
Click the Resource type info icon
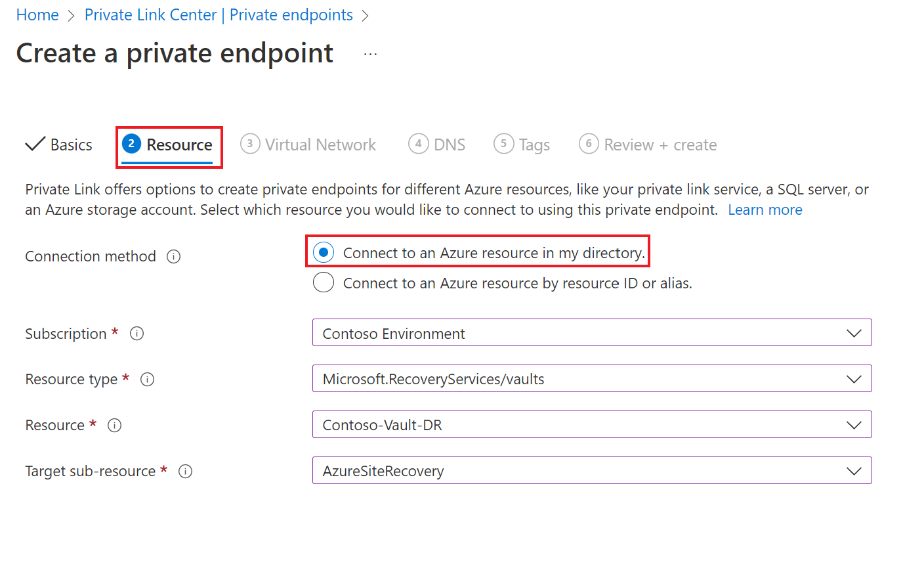[x=148, y=380]
